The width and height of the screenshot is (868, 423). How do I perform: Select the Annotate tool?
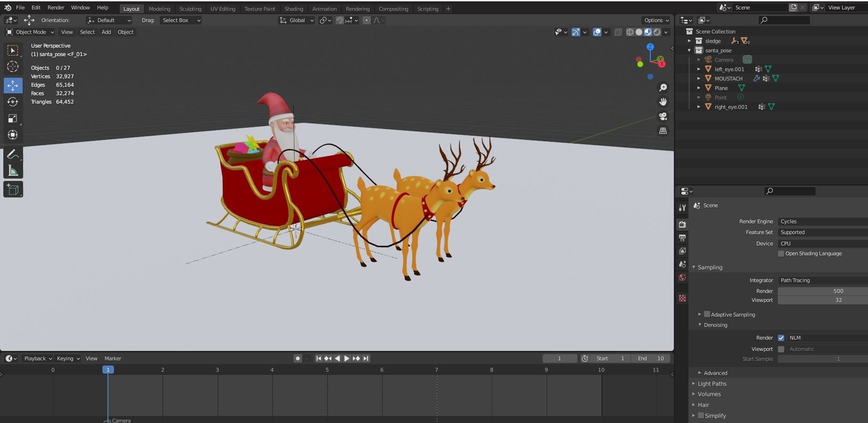click(x=13, y=154)
